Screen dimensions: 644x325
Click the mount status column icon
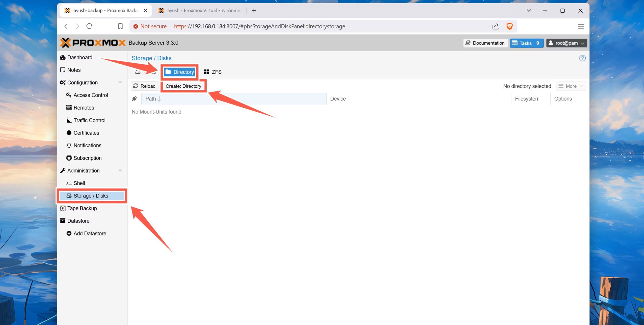pyautogui.click(x=134, y=99)
